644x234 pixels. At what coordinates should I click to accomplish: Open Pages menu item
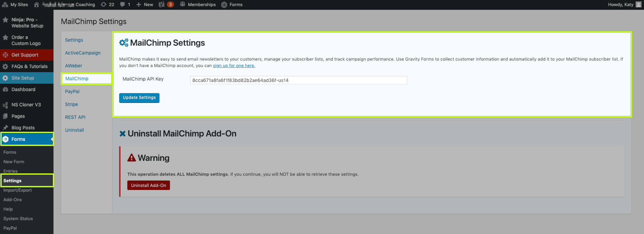[x=27, y=116]
